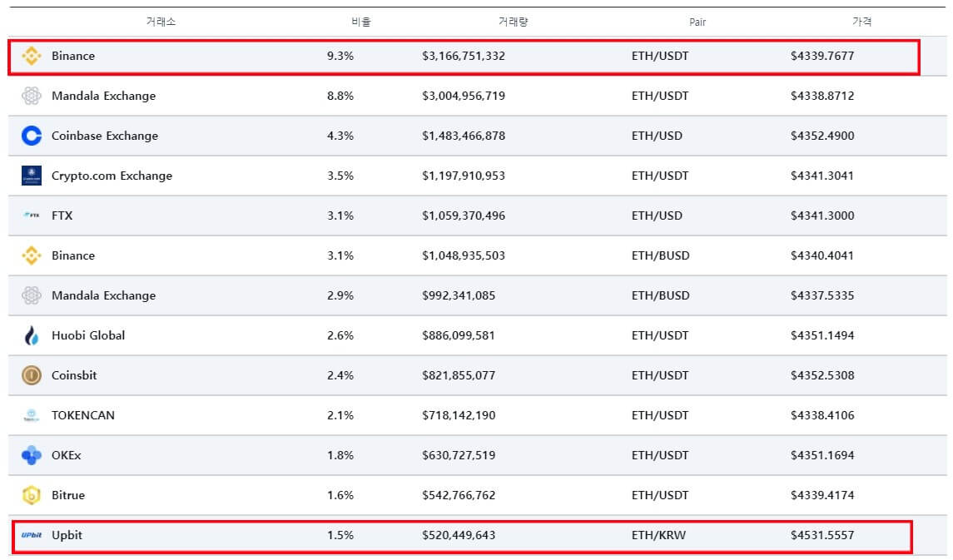The image size is (953, 560).
Task: Click the Mandala Exchange logo beside 8.8%
Action: [32, 96]
